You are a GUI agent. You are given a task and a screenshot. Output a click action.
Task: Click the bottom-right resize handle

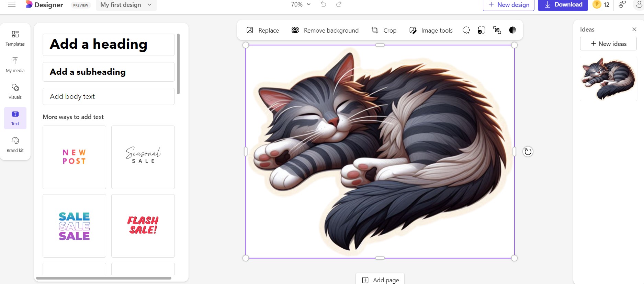coord(514,258)
